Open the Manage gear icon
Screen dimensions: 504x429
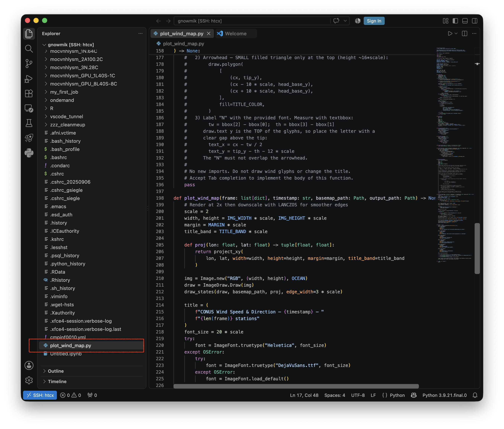tap(29, 380)
